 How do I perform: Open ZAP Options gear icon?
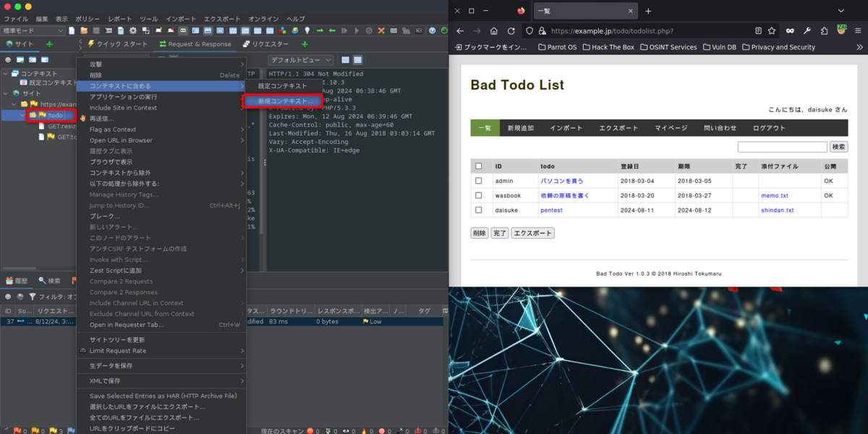point(132,30)
